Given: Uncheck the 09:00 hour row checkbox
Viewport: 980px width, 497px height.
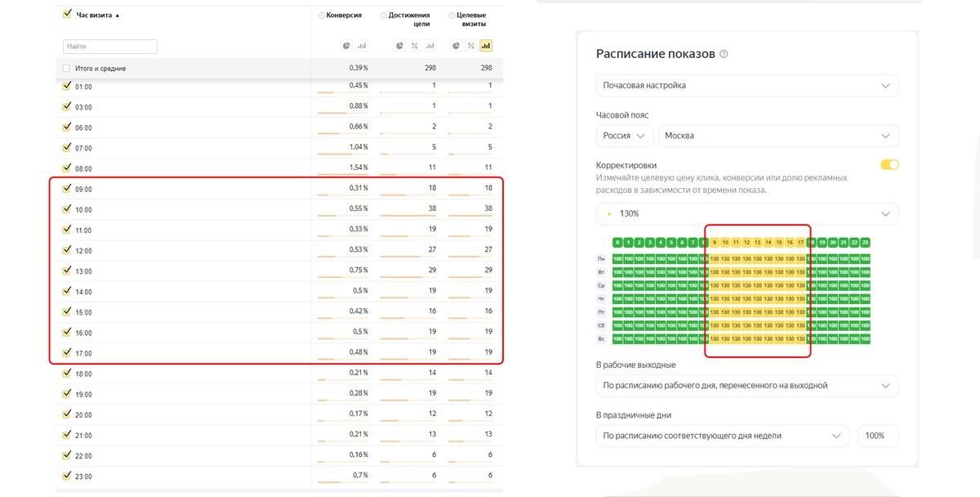Looking at the screenshot, I should (x=67, y=189).
